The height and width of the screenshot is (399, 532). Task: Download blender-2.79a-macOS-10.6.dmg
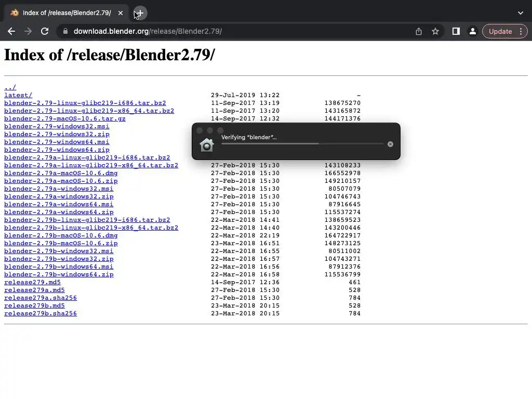click(61, 173)
